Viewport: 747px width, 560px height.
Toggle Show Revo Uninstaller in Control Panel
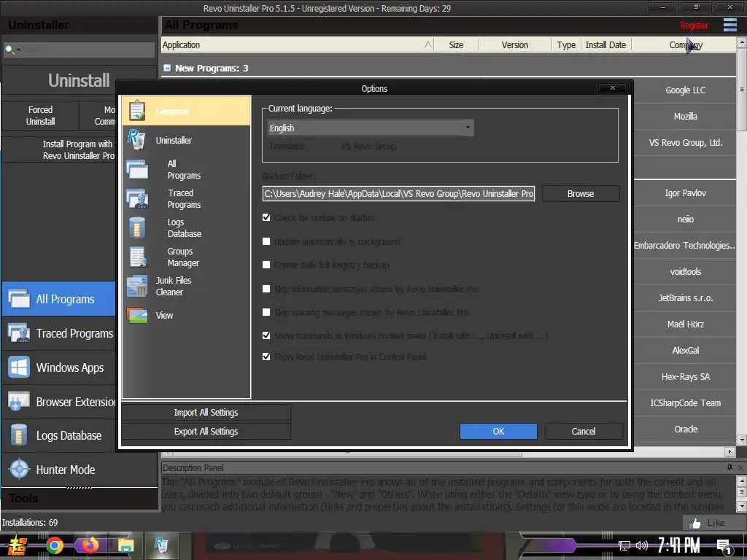266,356
